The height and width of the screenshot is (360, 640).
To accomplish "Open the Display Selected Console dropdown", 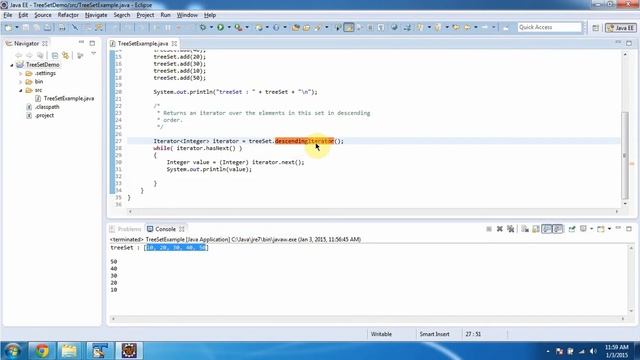I will tap(591, 229).
